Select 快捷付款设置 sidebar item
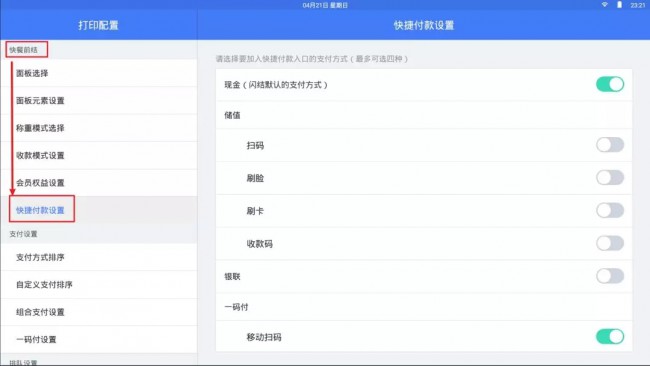 99,210
